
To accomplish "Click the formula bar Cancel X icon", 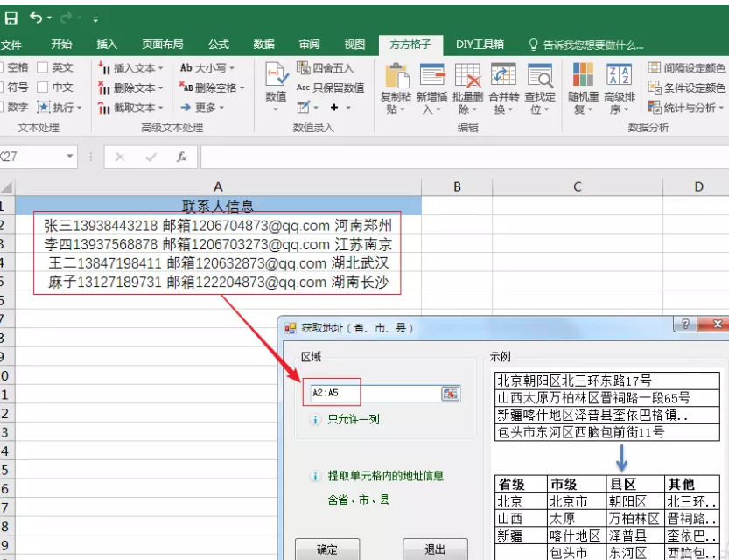I will tap(120, 157).
